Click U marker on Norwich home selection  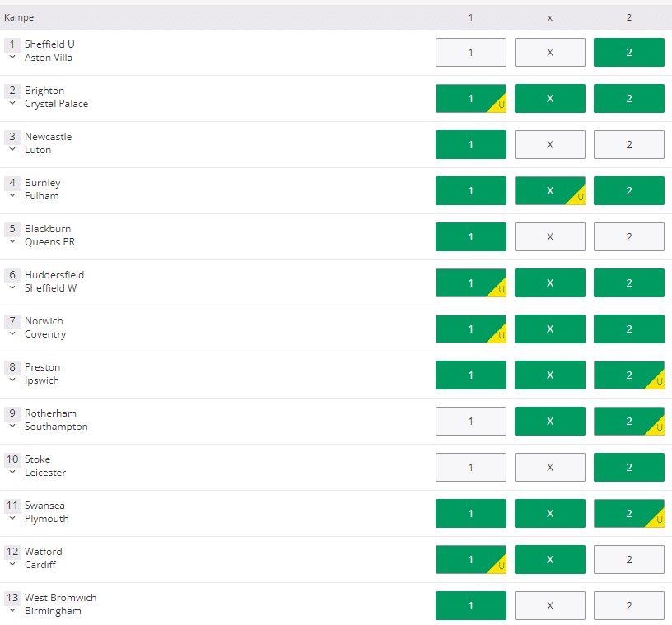click(501, 336)
